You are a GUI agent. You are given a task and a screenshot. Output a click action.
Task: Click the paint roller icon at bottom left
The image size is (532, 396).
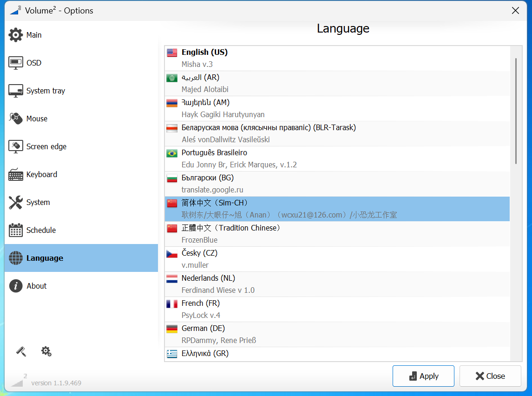coord(21,351)
